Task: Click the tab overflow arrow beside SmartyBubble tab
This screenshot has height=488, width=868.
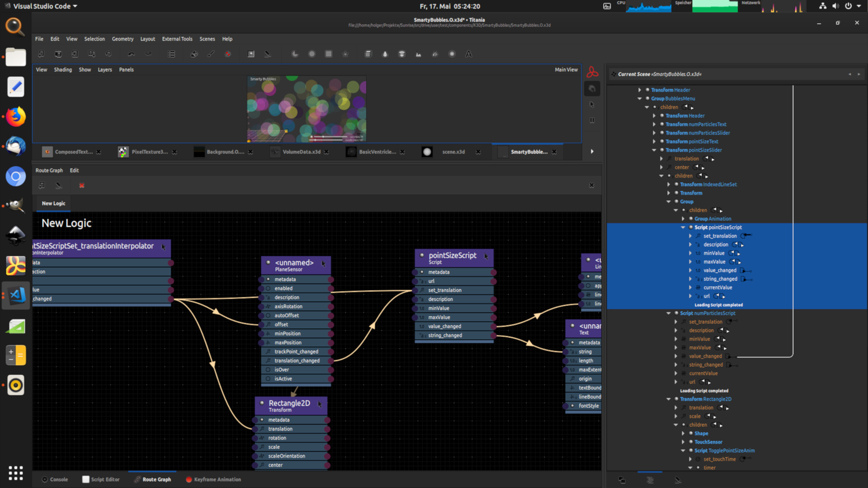Action: click(x=592, y=152)
